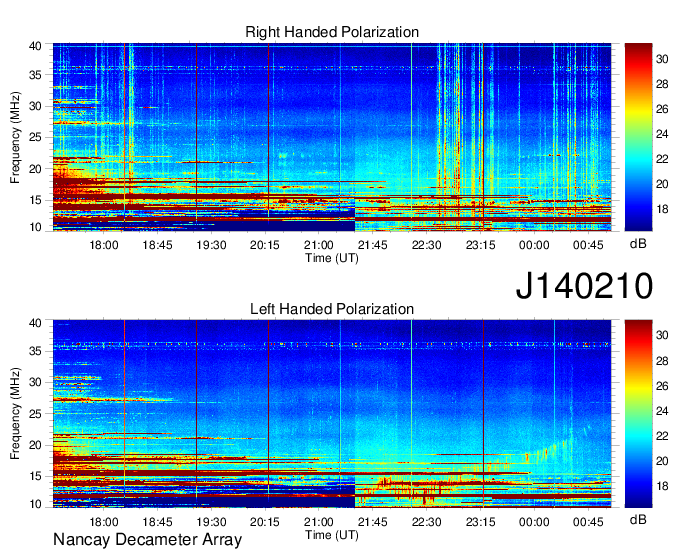680x552 pixels.
Task: Click the 25 MHz tick on left-handed plot
Action: [35, 414]
